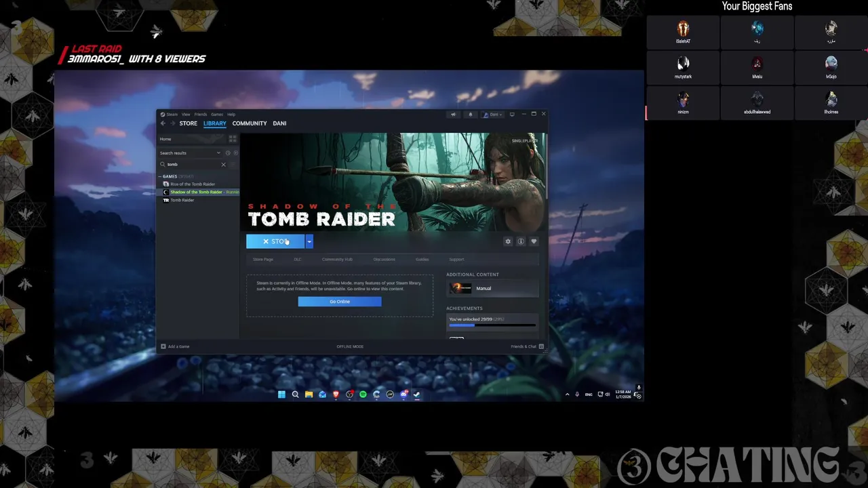Select the LIBRARY tab
Viewport: 868px width, 488px height.
(215, 123)
